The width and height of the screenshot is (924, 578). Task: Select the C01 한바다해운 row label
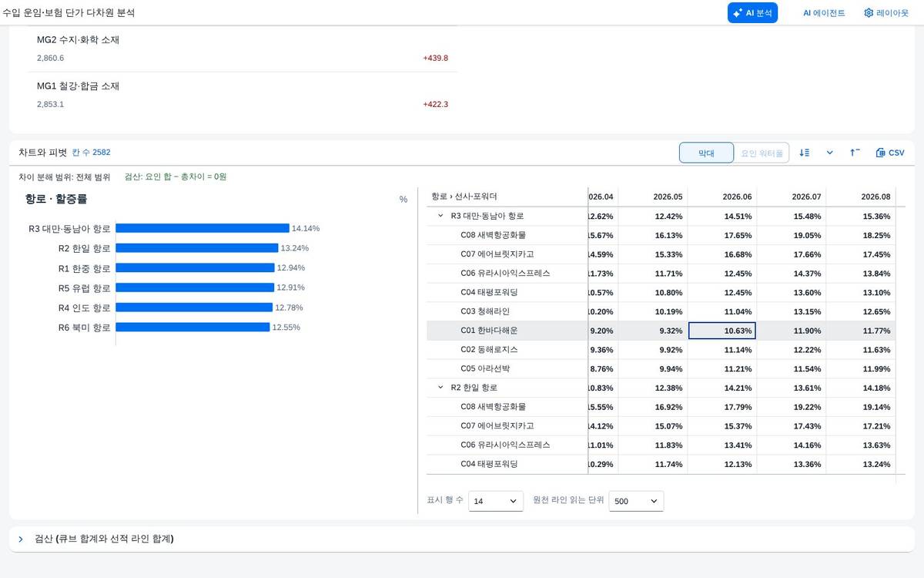click(489, 331)
